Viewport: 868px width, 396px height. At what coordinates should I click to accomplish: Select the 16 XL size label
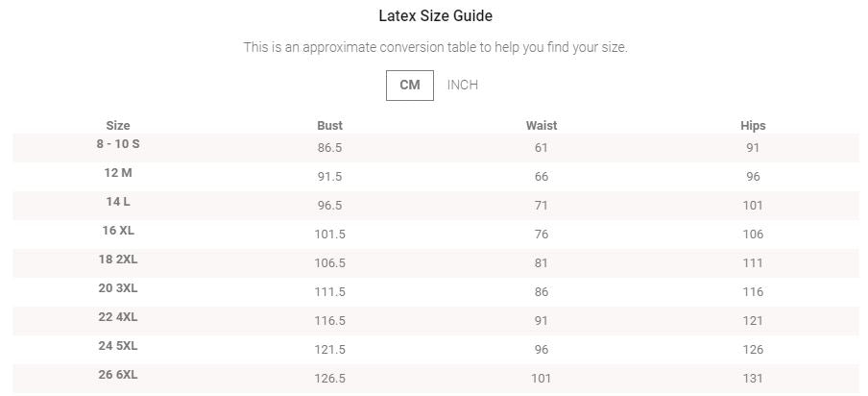(x=118, y=230)
